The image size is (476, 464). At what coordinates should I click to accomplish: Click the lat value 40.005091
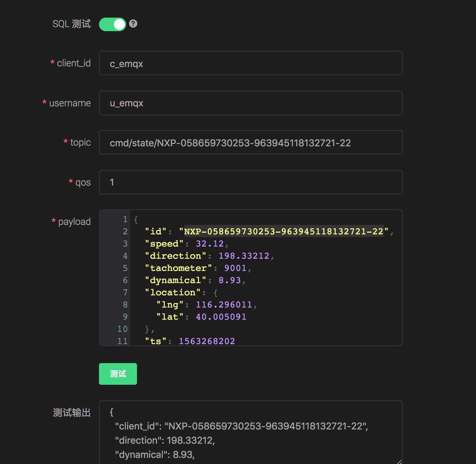[221, 317]
